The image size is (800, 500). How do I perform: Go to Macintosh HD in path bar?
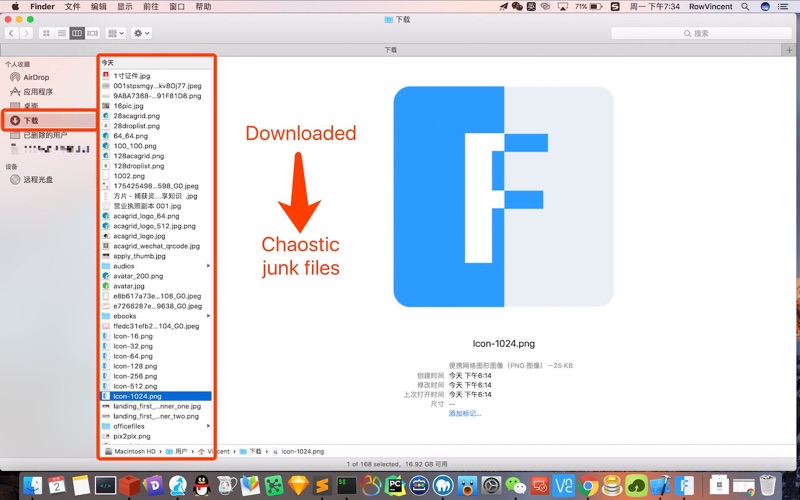[130, 452]
